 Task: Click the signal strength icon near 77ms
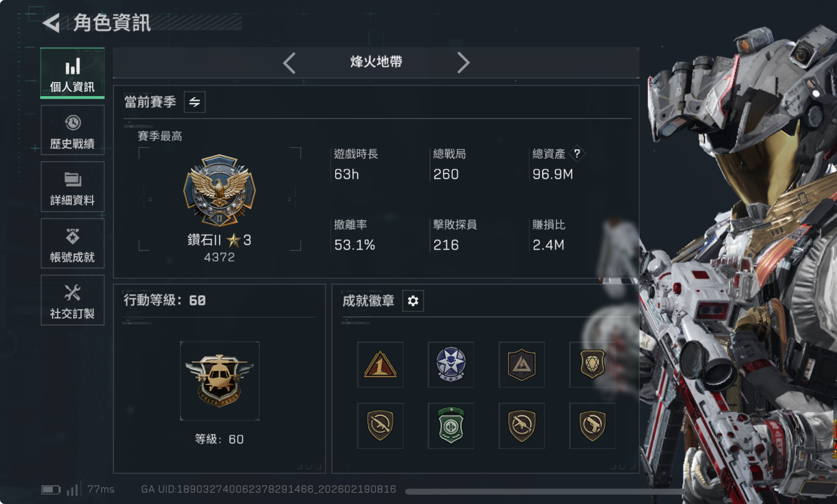click(74, 488)
